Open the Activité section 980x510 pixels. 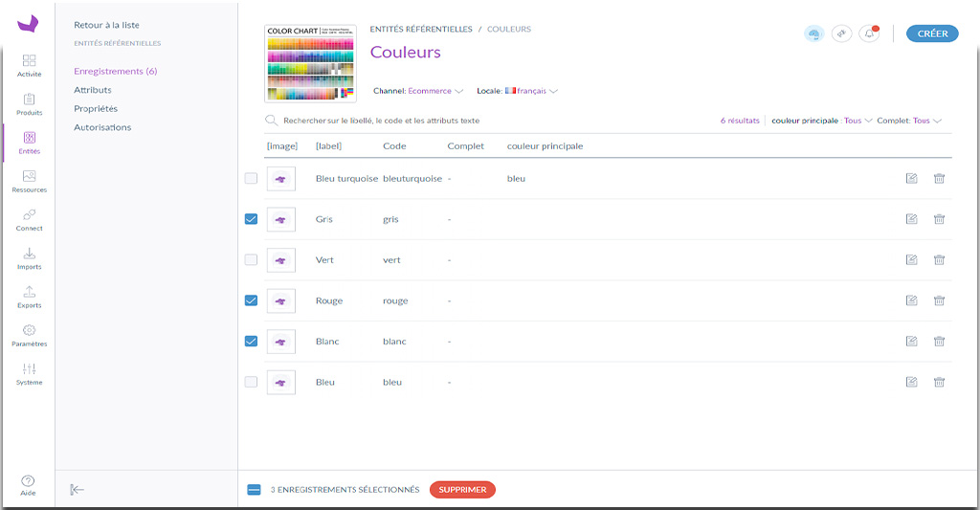tap(29, 66)
